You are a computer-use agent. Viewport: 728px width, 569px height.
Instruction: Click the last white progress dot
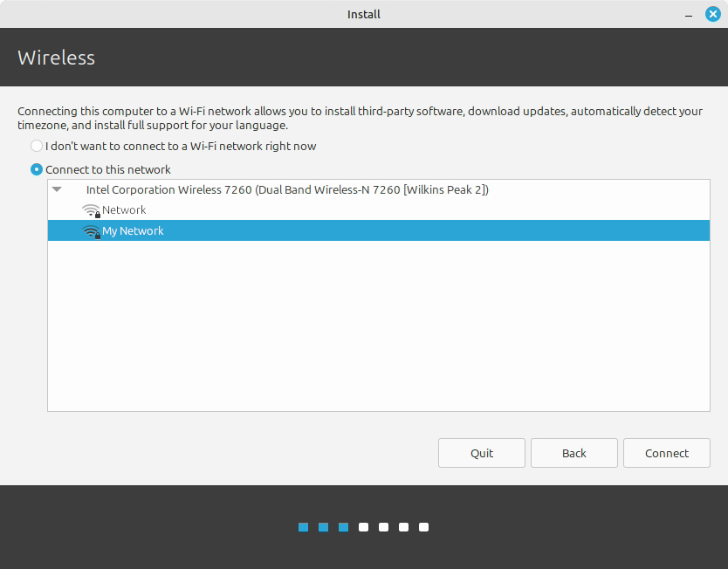click(423, 527)
